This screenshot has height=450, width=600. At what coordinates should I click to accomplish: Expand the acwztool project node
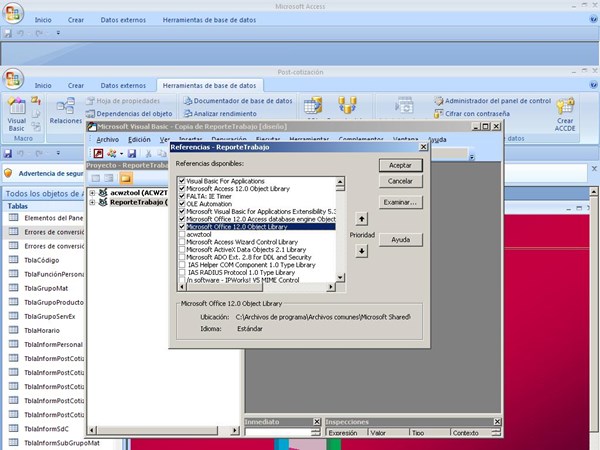[x=93, y=192]
